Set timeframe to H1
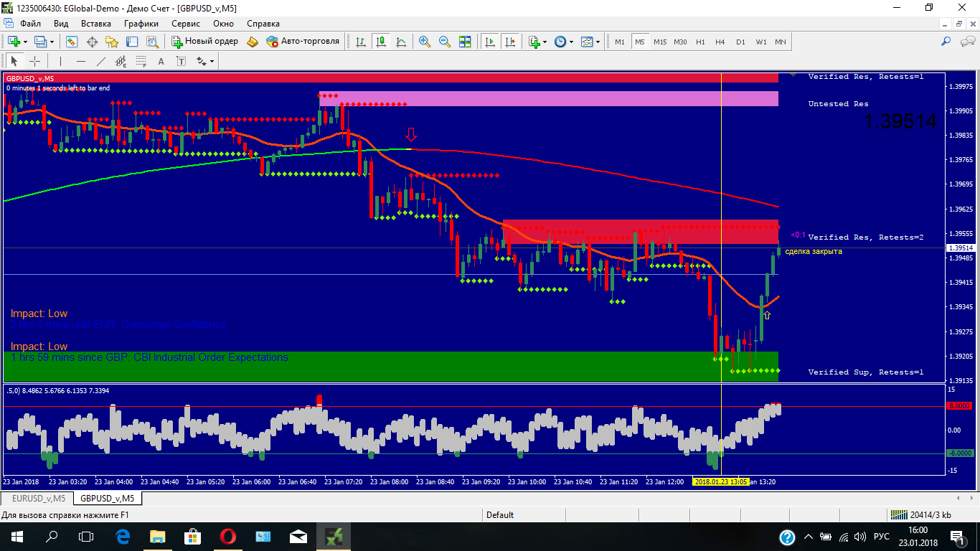Screen dimensions: 980x551 click(700, 42)
